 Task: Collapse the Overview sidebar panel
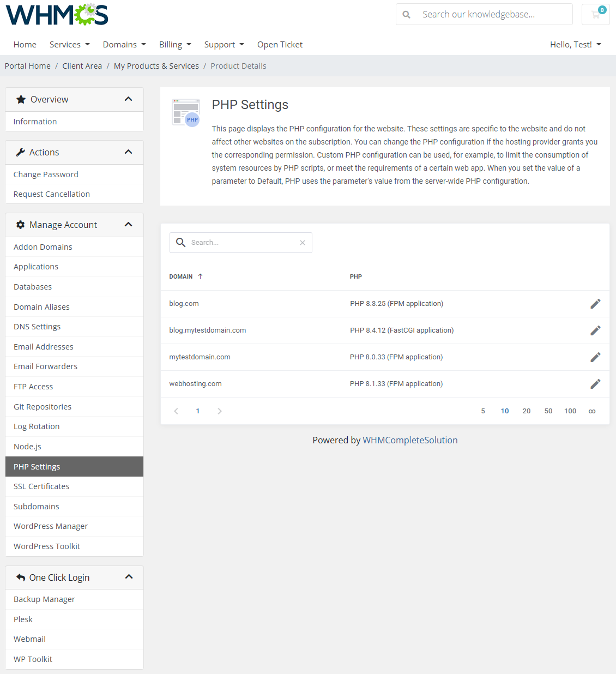129,99
